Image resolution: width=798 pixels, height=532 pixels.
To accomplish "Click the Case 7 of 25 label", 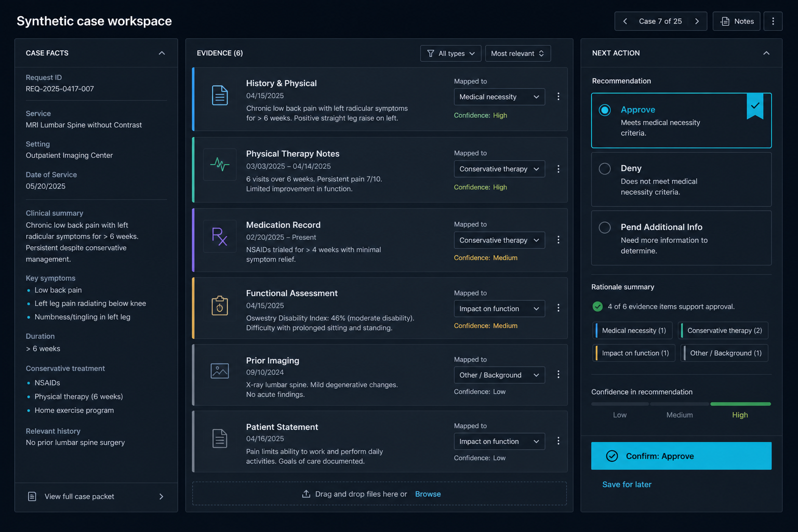I will (660, 21).
